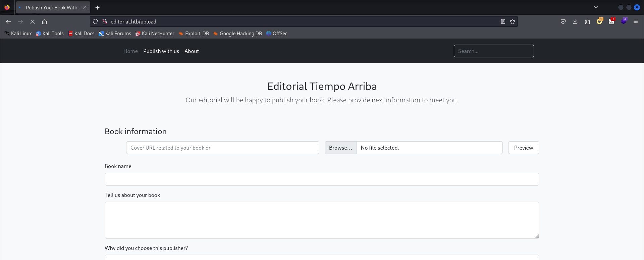
Task: Save page to Pocket
Action: click(563, 21)
